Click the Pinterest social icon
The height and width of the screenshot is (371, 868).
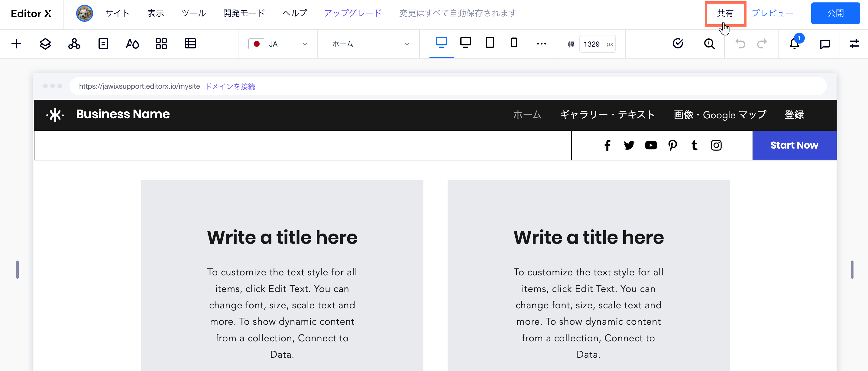[672, 145]
